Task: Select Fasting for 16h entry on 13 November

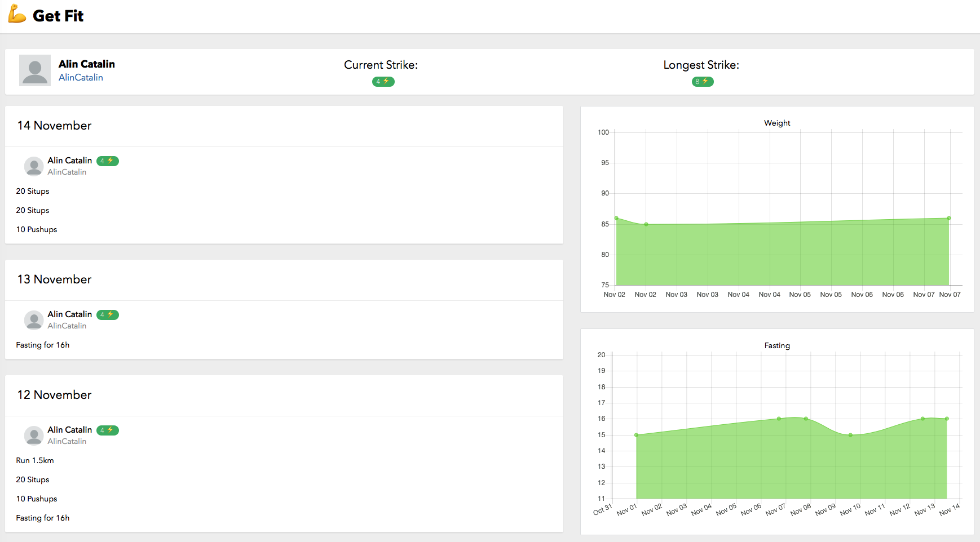Action: [x=43, y=345]
